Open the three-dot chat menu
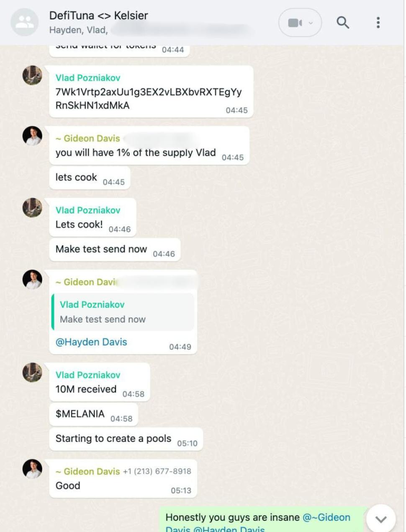The image size is (406, 532). (x=378, y=23)
